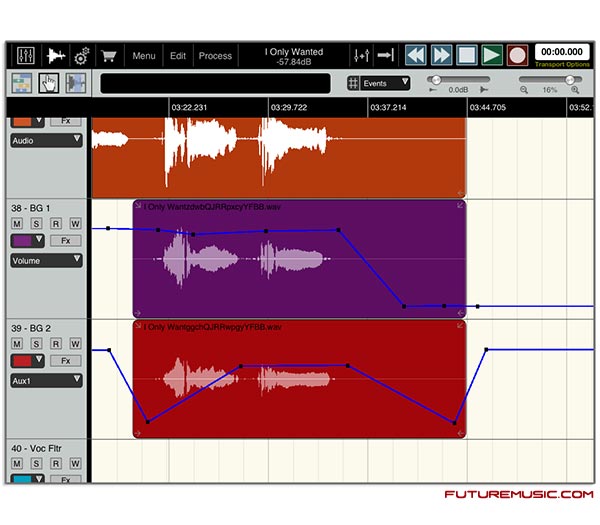Screen dimensions: 600x525
Task: Click the volume slider decrease arrow
Action: pyautogui.click(x=433, y=90)
